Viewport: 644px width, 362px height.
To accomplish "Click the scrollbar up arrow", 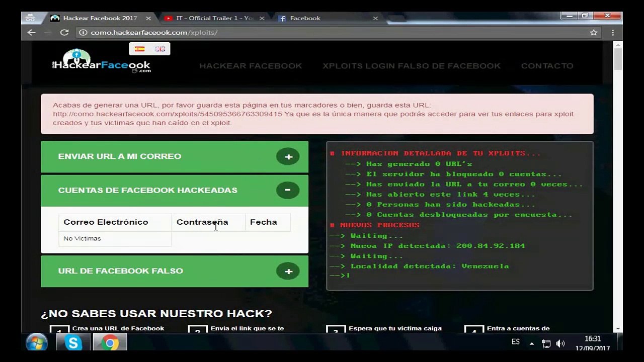I will [618, 45].
